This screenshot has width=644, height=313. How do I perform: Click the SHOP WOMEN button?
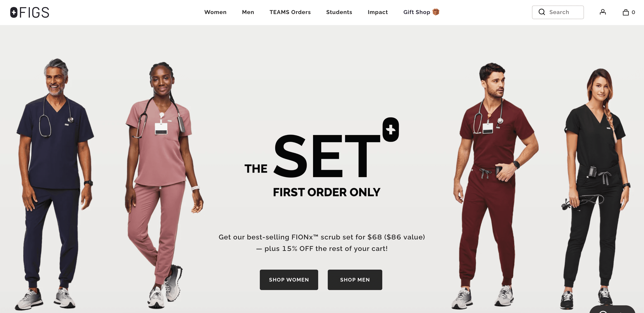click(289, 280)
